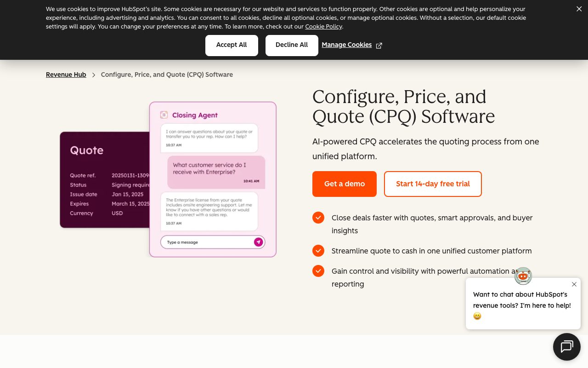
Task: Click the Accept All cookies button
Action: (232, 45)
